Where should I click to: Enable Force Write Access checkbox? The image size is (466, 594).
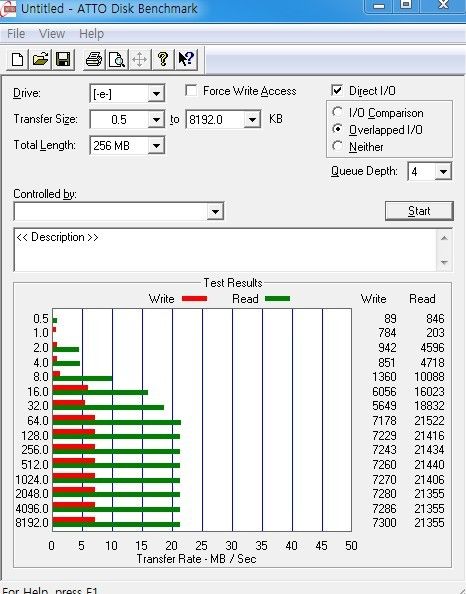tap(191, 91)
